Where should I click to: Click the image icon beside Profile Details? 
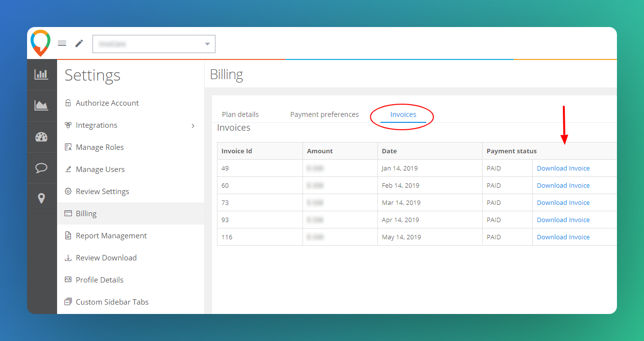pyautogui.click(x=68, y=280)
